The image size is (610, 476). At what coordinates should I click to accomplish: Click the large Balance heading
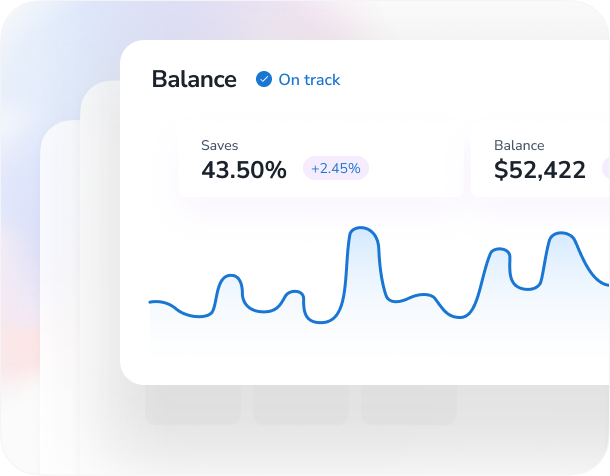194,79
